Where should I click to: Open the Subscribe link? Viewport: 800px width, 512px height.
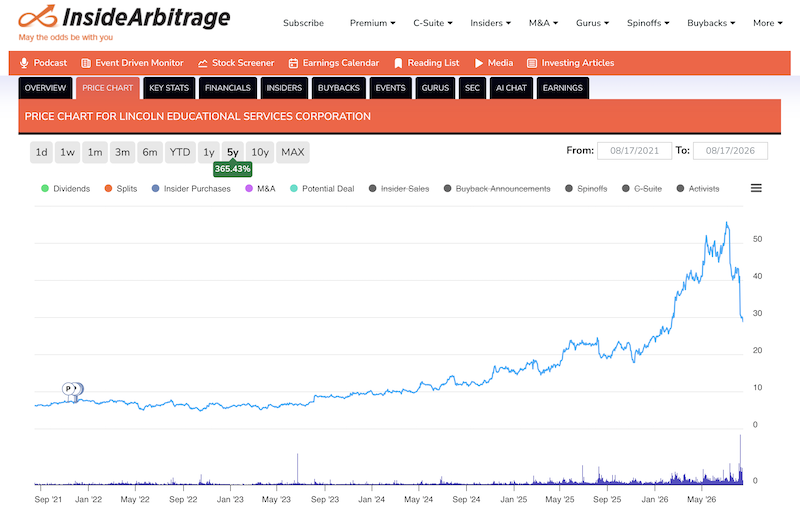coord(304,23)
